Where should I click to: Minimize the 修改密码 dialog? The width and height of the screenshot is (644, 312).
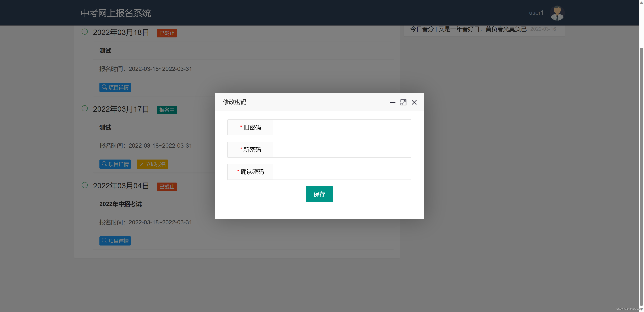click(x=392, y=102)
